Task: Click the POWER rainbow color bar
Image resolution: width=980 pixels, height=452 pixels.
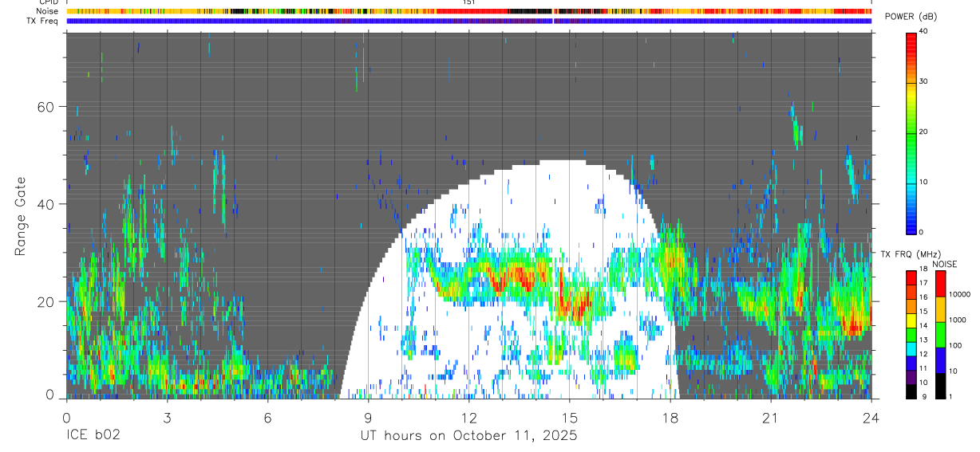Action: 911,132
